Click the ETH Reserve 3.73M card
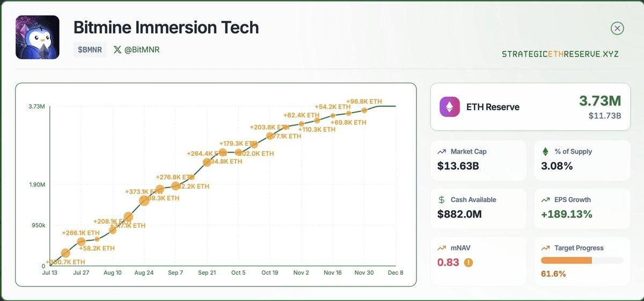The height and width of the screenshot is (301, 644). (x=530, y=107)
